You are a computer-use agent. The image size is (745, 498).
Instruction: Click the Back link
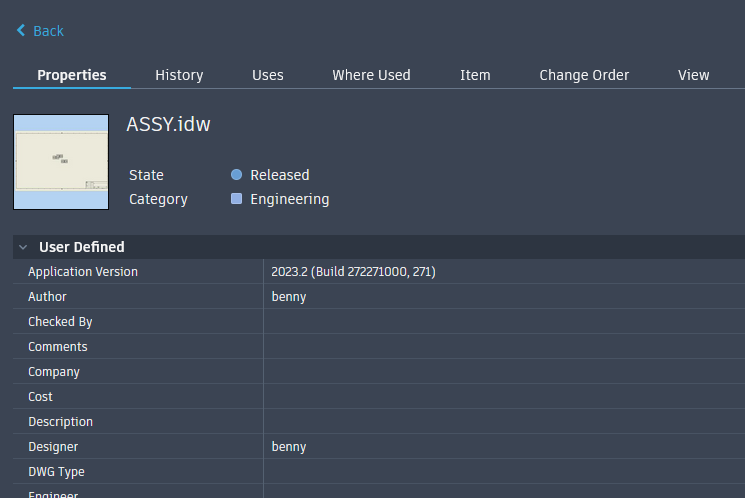(48, 31)
